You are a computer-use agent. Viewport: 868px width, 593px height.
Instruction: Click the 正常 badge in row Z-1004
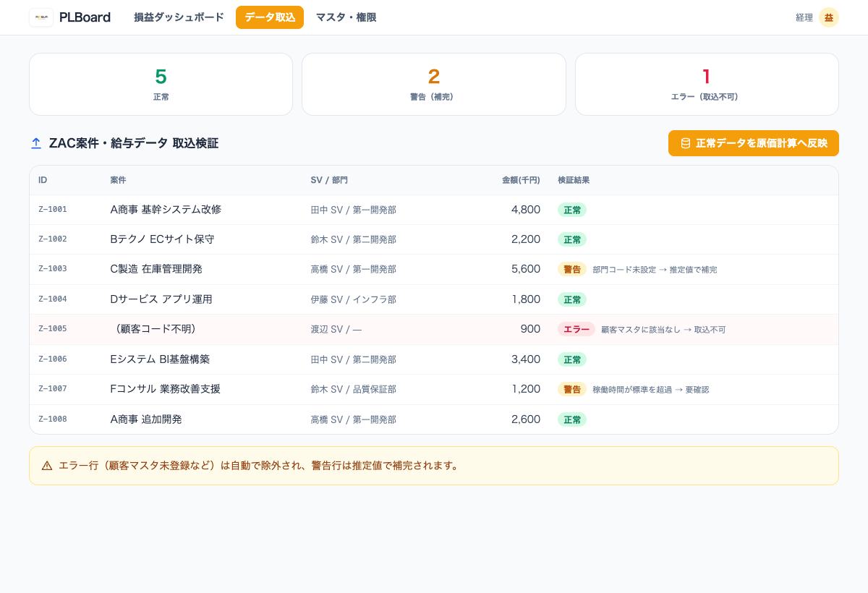tap(572, 299)
